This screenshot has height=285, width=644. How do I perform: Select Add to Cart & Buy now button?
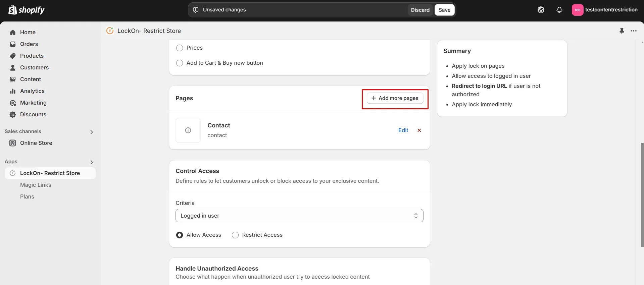[x=180, y=63]
